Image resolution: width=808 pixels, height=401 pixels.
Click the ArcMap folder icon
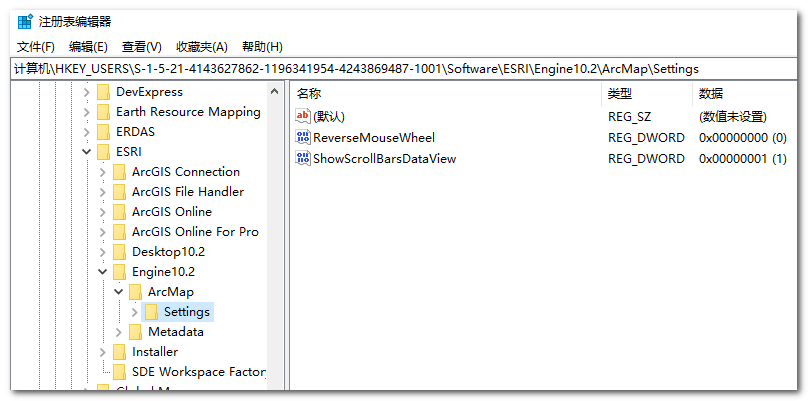pos(136,292)
